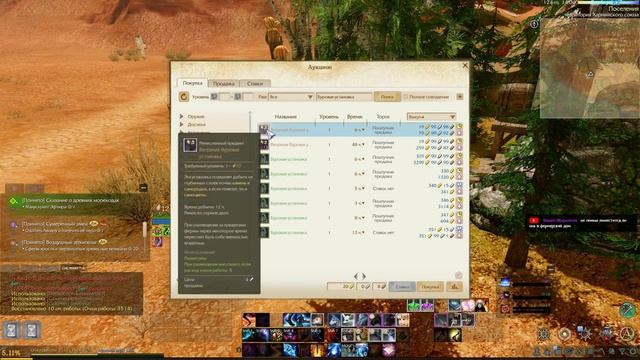Click the Поиск search button
This screenshot has height=360, width=640.
387,97
